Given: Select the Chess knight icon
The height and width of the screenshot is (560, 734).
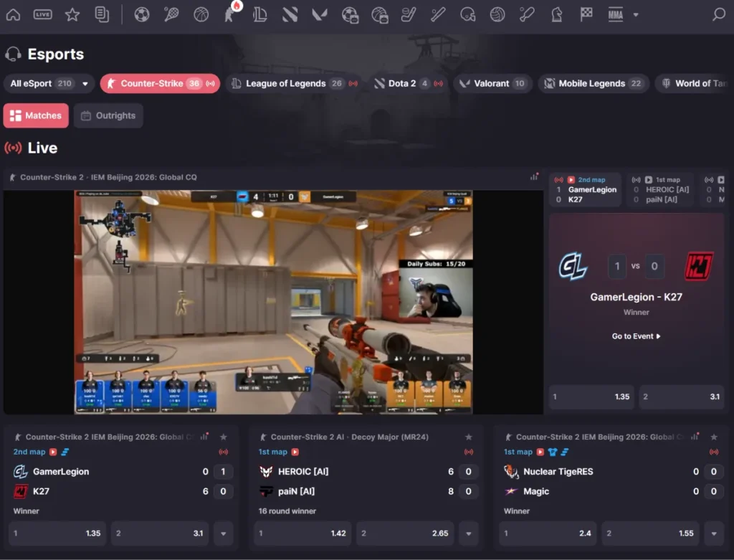Looking at the screenshot, I should [556, 14].
